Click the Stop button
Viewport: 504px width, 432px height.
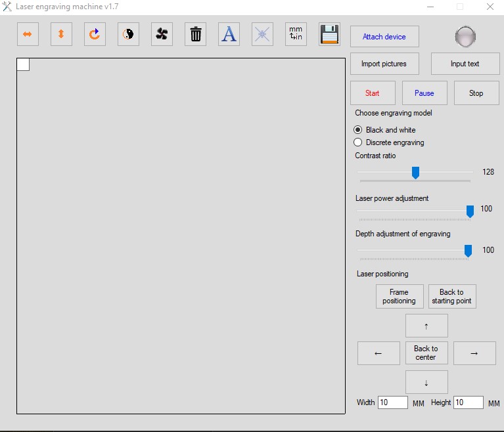click(476, 93)
